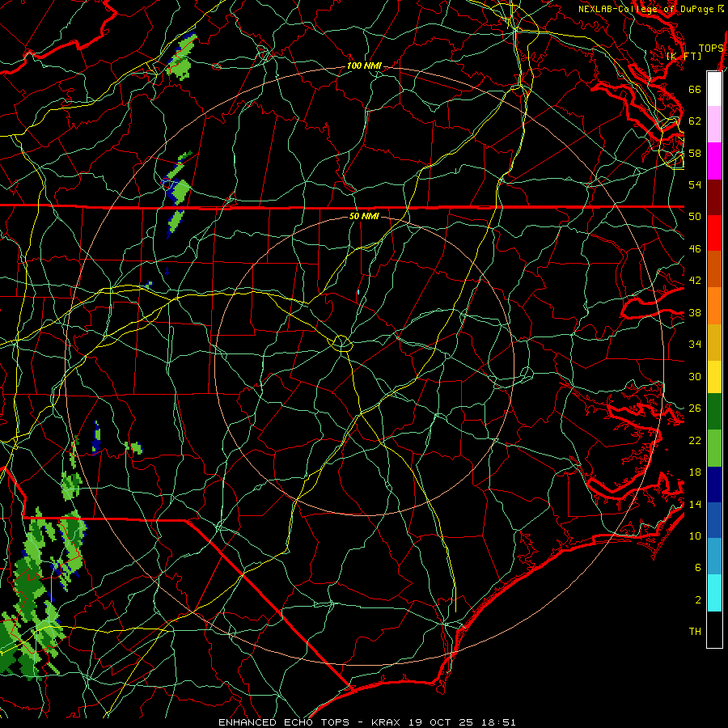Click the medium blue 14 kft legend swatch

point(714,520)
